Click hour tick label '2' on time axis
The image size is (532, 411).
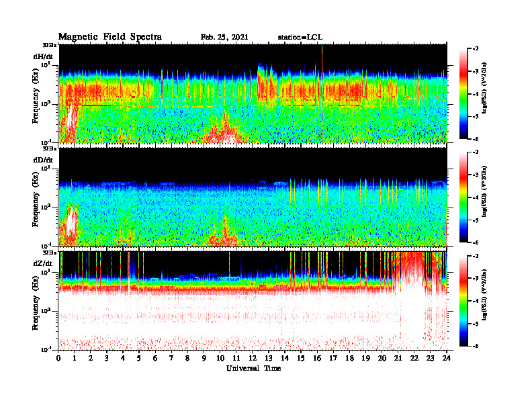point(91,358)
